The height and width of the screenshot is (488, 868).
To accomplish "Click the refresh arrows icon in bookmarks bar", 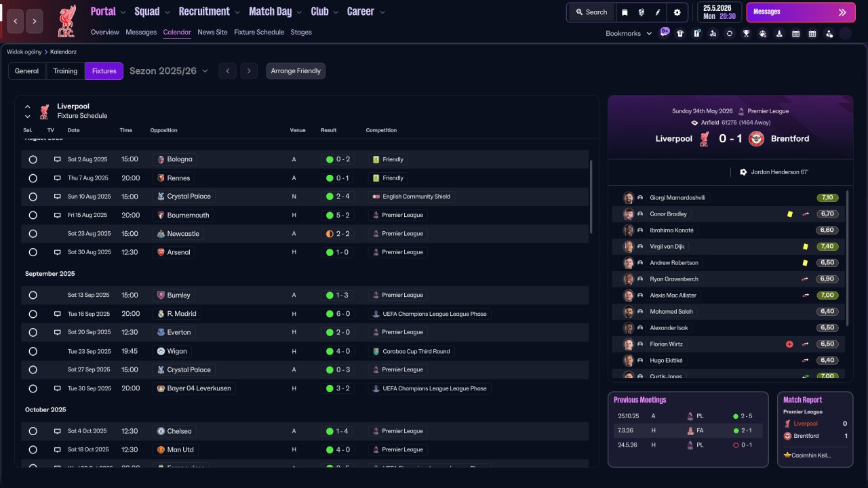I will pos(730,33).
